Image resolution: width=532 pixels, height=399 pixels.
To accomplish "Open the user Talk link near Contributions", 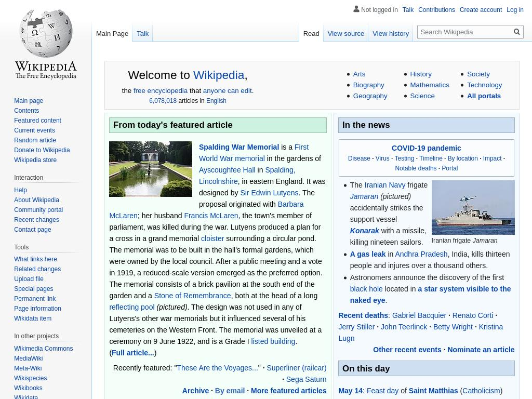I will [x=408, y=10].
